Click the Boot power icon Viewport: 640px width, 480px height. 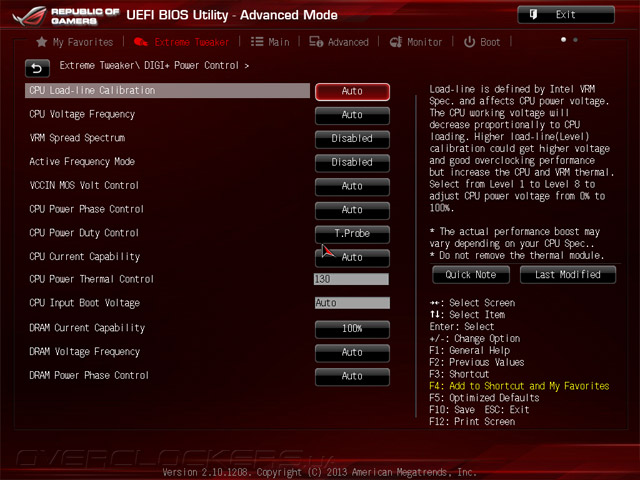point(469,42)
